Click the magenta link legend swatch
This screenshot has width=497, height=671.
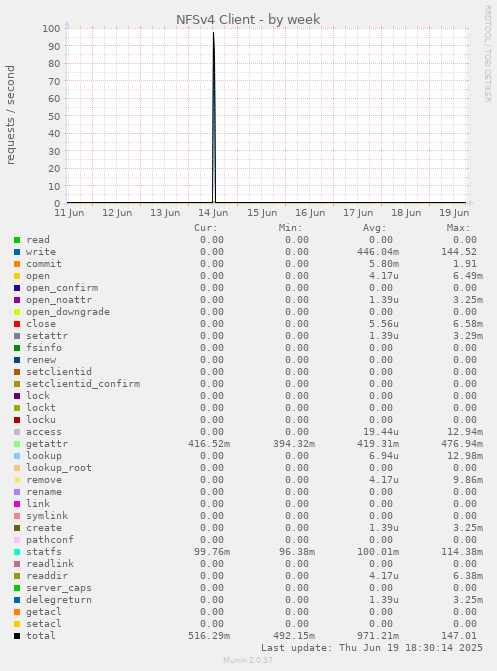(x=17, y=504)
